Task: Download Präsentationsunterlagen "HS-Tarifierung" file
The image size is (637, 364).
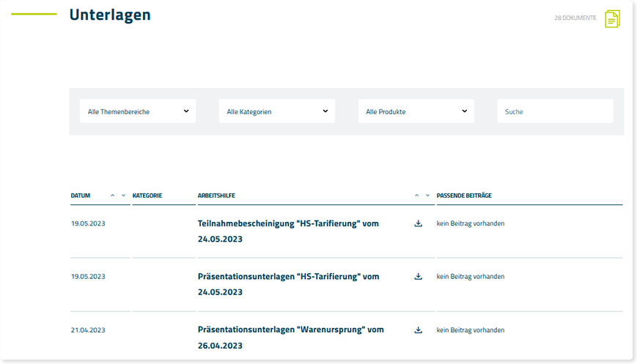Action: (419, 277)
